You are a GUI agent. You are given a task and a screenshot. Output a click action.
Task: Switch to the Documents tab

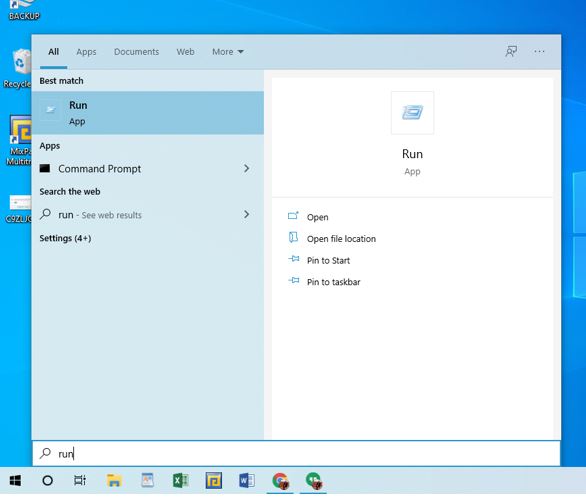[136, 52]
